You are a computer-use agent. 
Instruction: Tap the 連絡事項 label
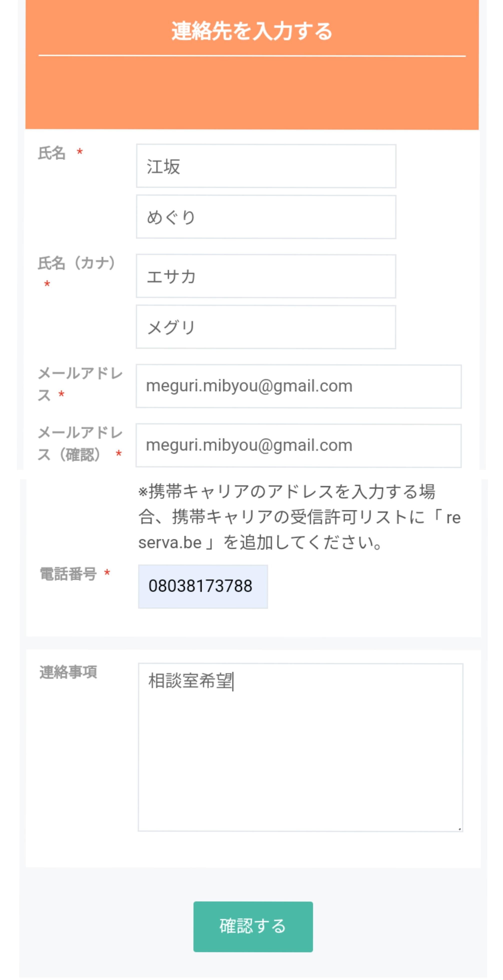pyautogui.click(x=68, y=672)
